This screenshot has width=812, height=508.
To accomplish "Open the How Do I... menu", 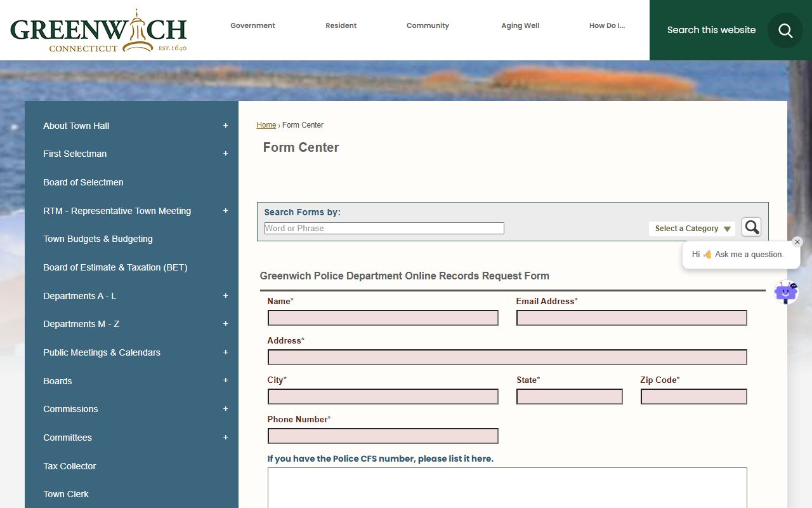I will click(607, 26).
